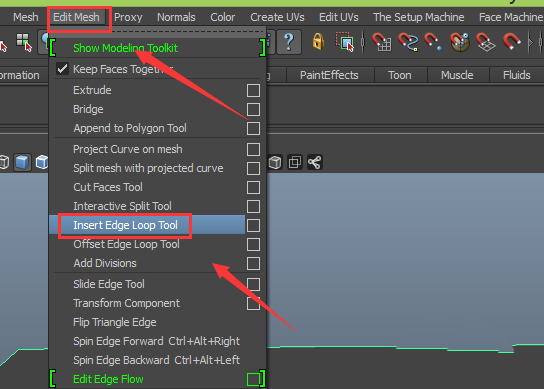
Task: Select Spin Edge Backward
Action: pyautogui.click(x=156, y=360)
